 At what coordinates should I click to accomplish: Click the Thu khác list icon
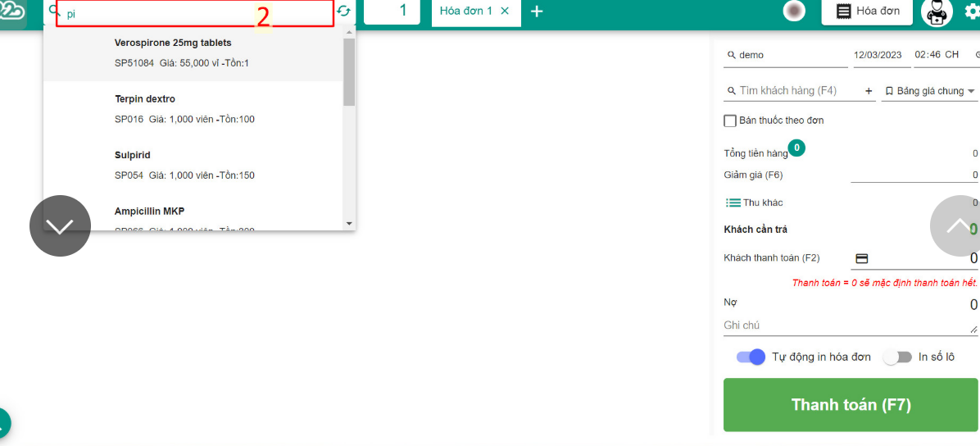pos(733,203)
